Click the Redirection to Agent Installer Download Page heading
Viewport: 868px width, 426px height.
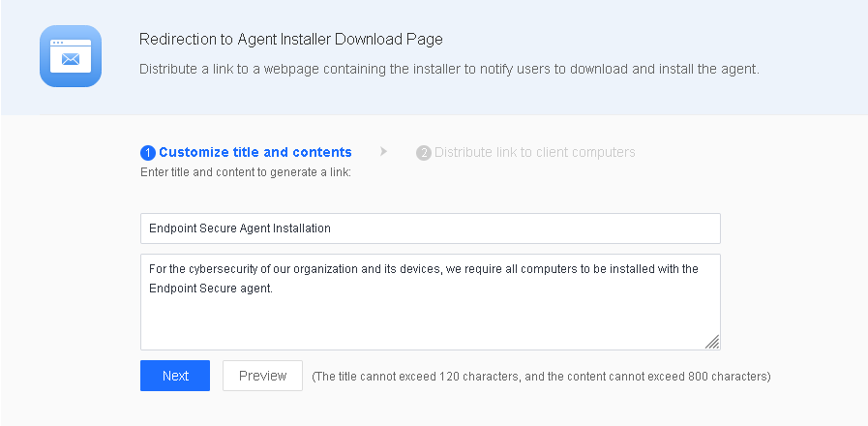tap(291, 40)
